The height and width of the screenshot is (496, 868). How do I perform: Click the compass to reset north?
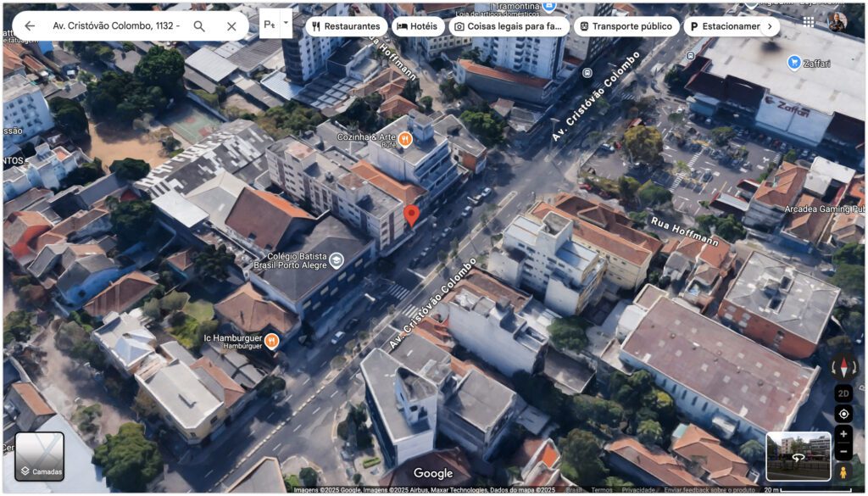coord(844,367)
